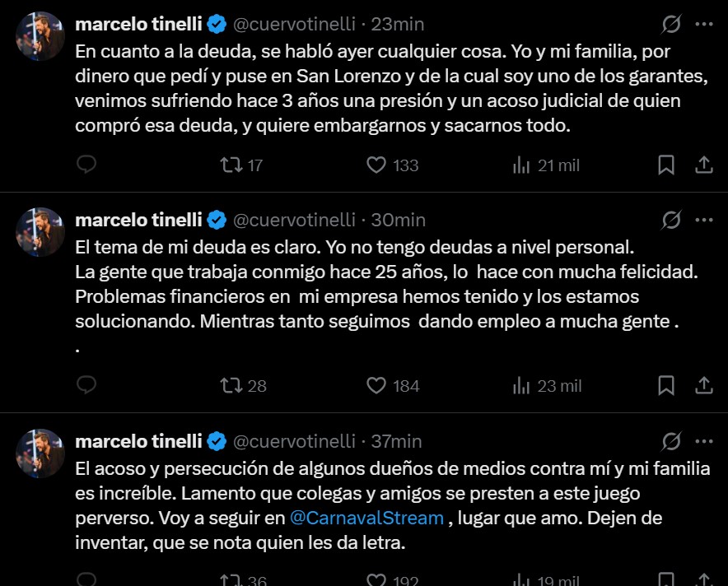
Task: Reply to the tweet about personal debts
Action: coord(86,385)
